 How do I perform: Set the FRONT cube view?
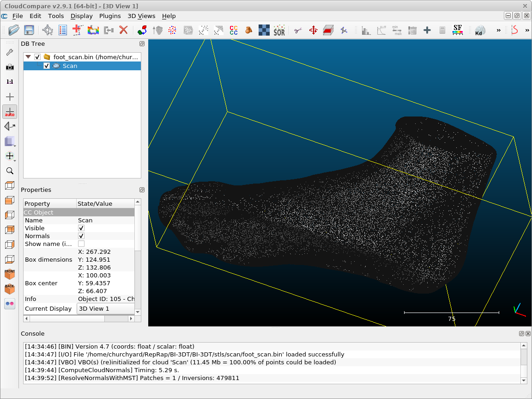(x=10, y=274)
